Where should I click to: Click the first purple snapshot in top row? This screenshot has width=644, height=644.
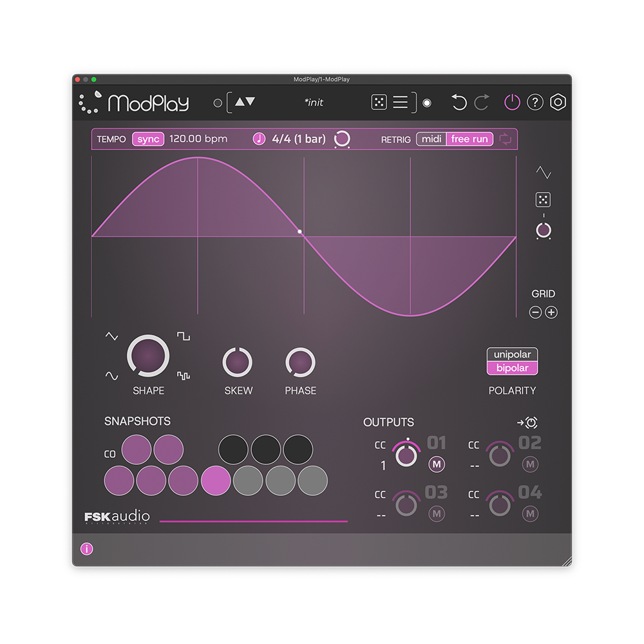(x=137, y=450)
